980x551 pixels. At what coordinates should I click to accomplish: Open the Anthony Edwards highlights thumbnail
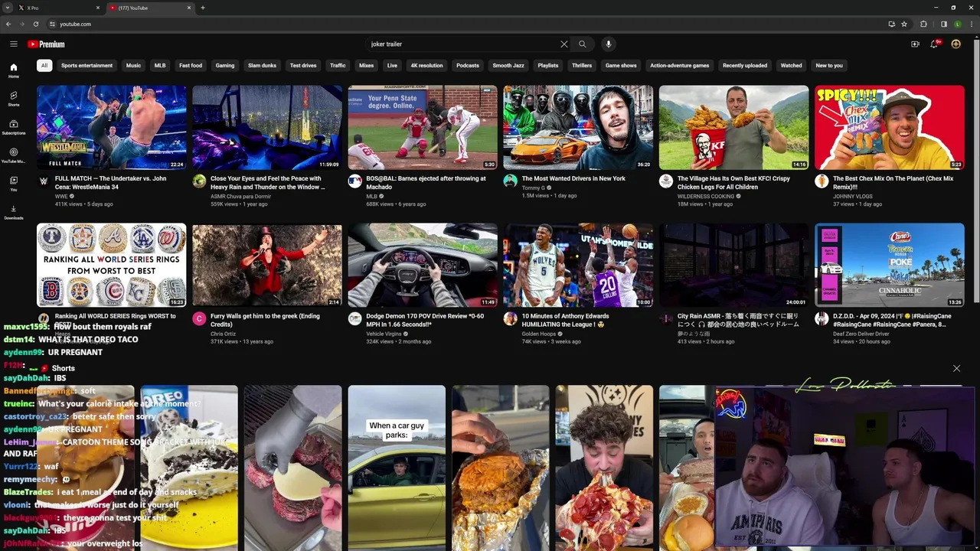(x=578, y=265)
